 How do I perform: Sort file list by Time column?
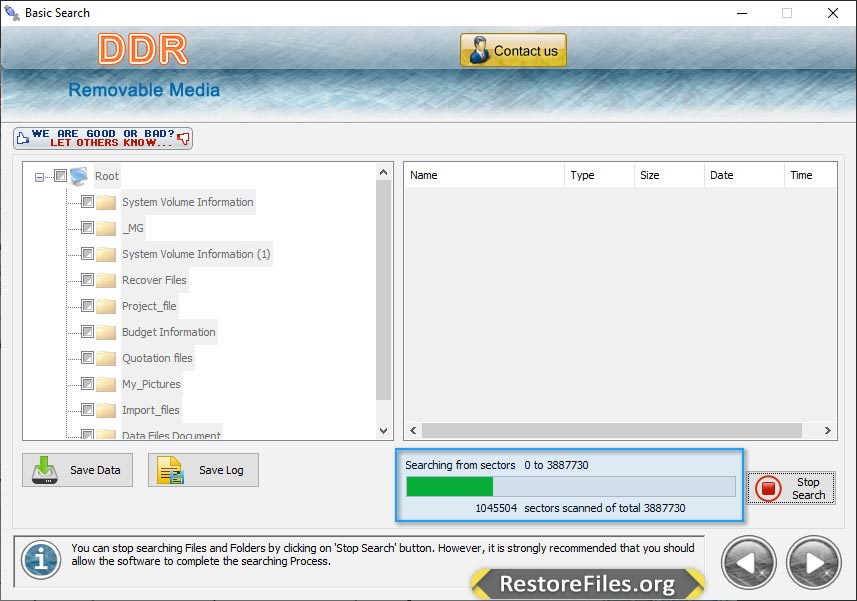click(x=811, y=175)
